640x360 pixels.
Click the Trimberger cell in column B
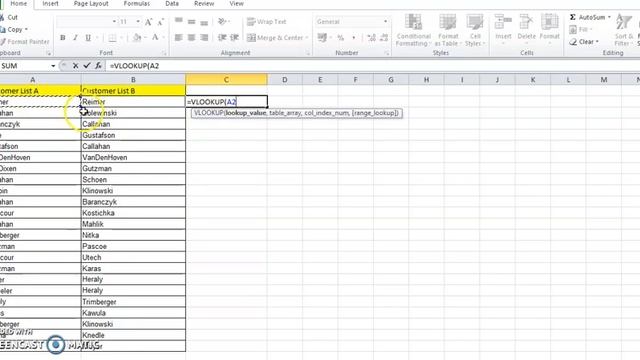click(133, 302)
